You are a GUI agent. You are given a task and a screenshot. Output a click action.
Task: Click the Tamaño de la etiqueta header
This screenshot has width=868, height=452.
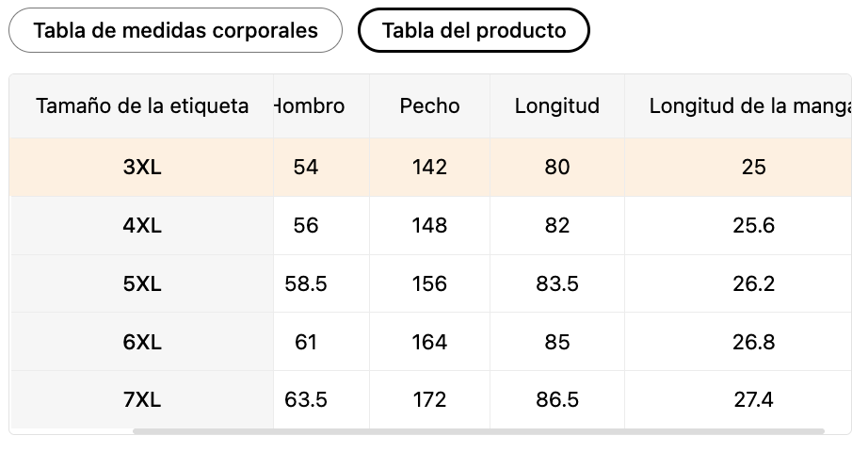pos(142,105)
